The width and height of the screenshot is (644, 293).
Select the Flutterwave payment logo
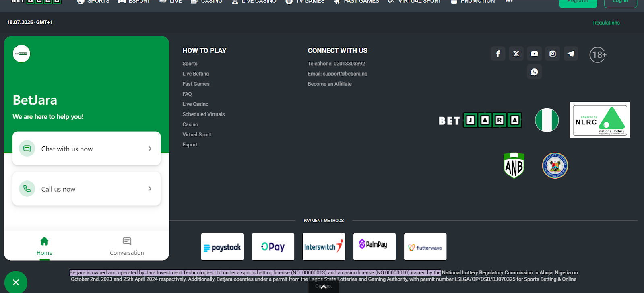click(425, 247)
